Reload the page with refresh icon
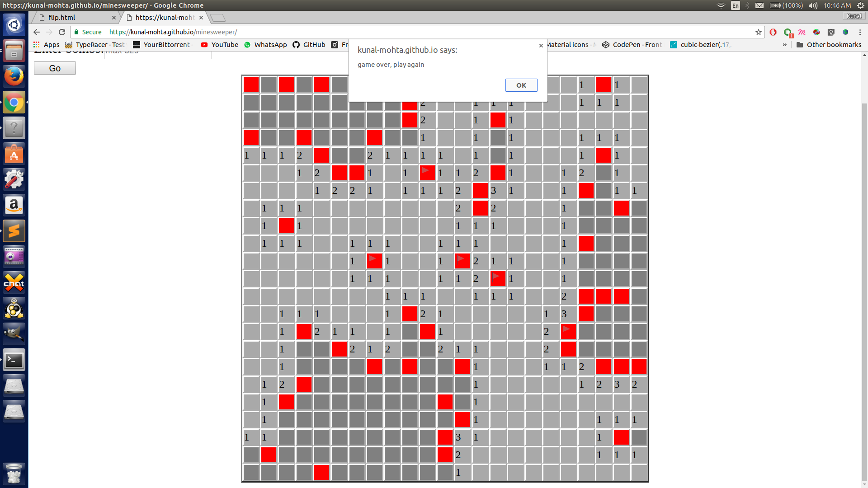868x488 pixels. [x=62, y=32]
